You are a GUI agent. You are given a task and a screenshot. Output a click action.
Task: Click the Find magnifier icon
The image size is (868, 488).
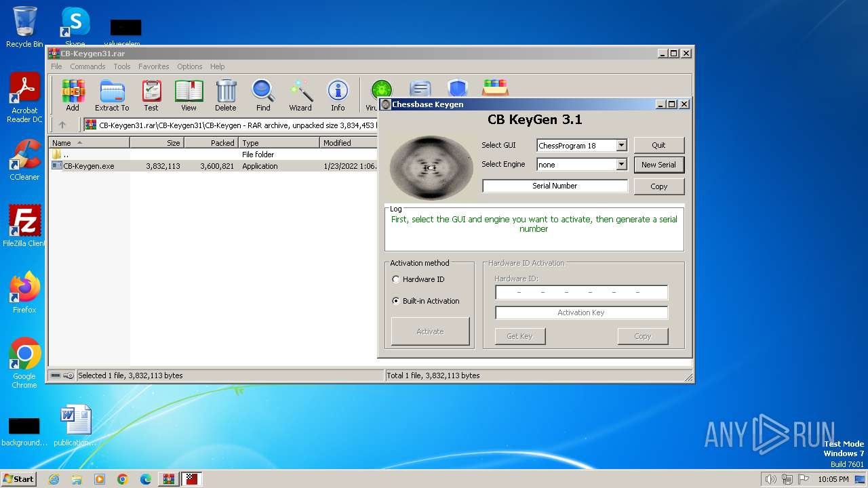pyautogui.click(x=263, y=95)
